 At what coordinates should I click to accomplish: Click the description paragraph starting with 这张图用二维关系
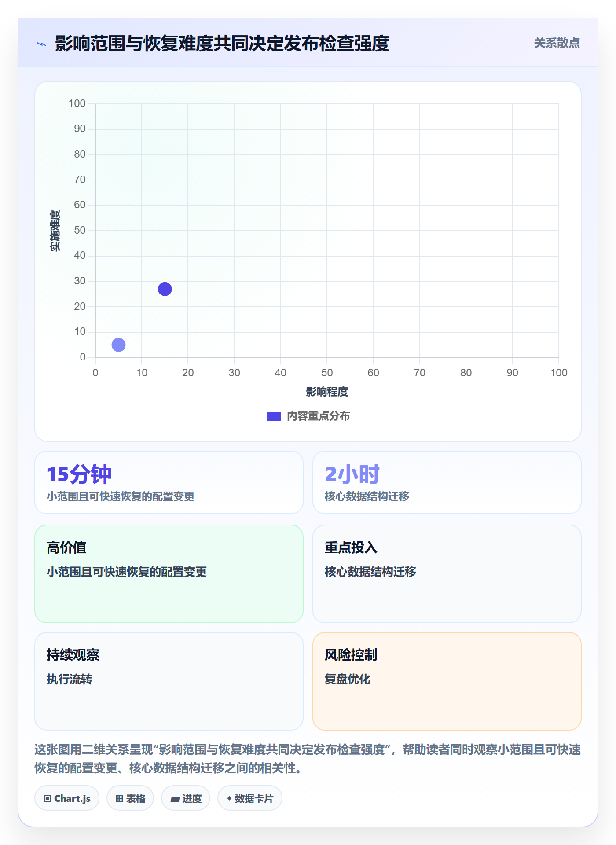308,758
